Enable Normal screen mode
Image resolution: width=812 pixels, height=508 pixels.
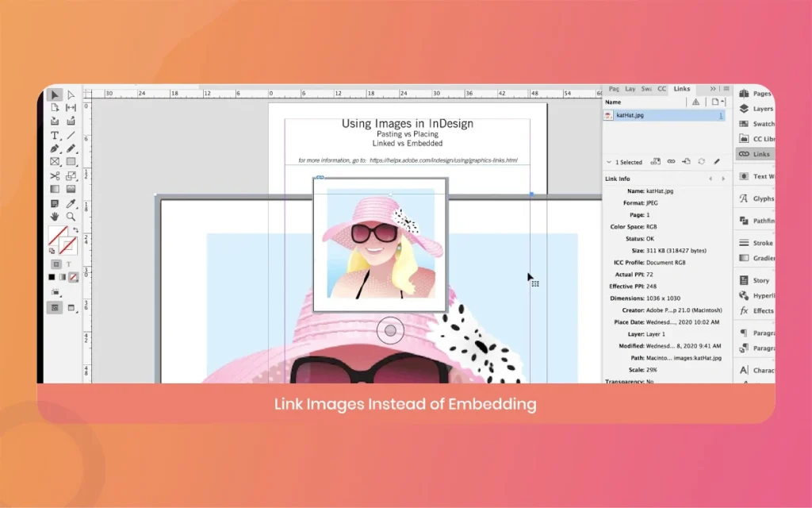tap(55, 308)
